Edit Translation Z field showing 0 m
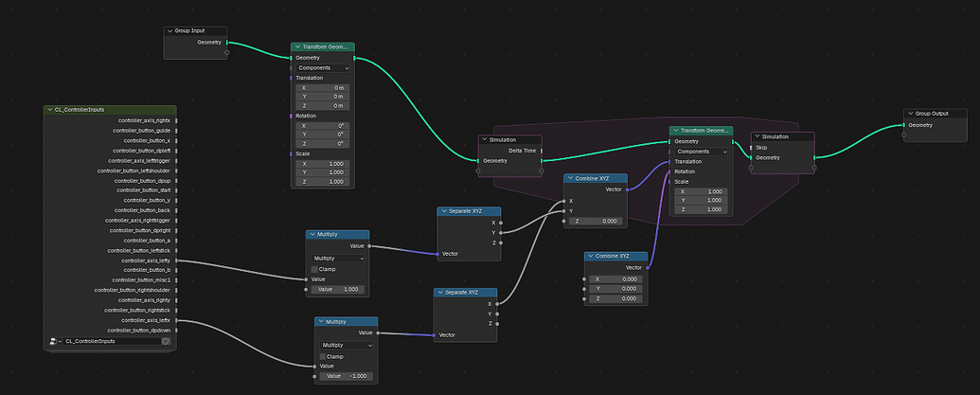Image resolution: width=980 pixels, height=395 pixels. [x=323, y=106]
